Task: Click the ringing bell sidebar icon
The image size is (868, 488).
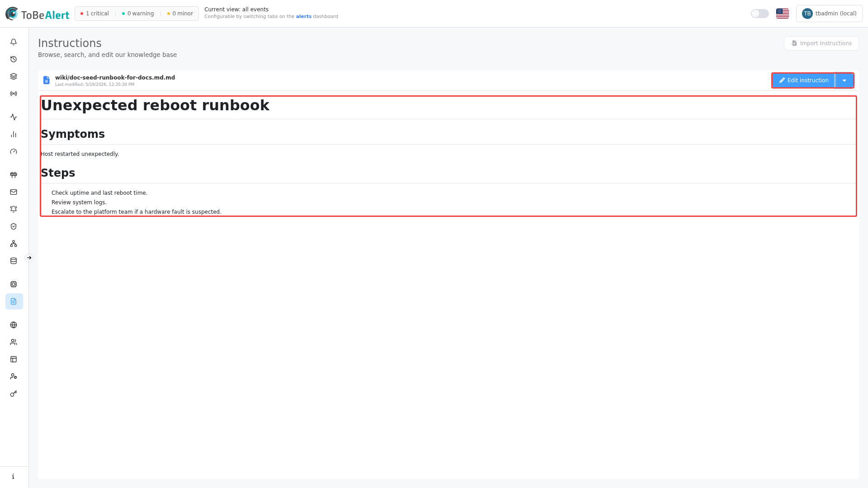Action: 14,209
